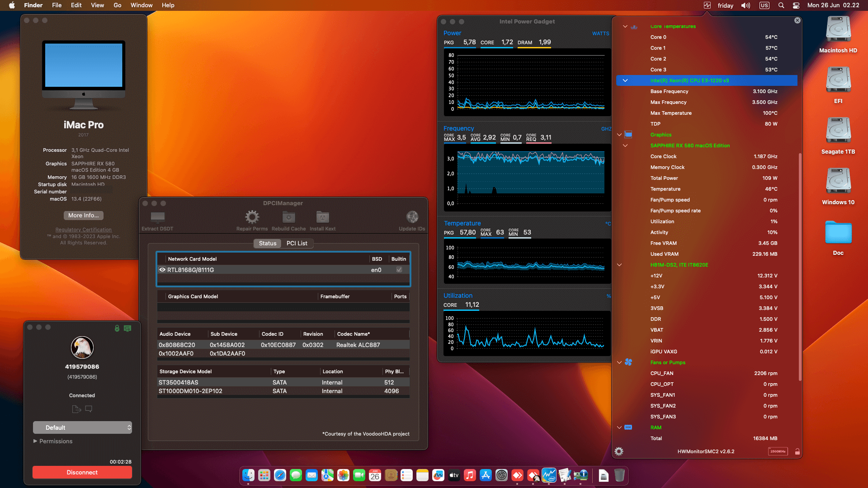Viewport: 868px width, 488px height.
Task: Launch Intel Power Gadget from the Dock
Action: pos(549,475)
